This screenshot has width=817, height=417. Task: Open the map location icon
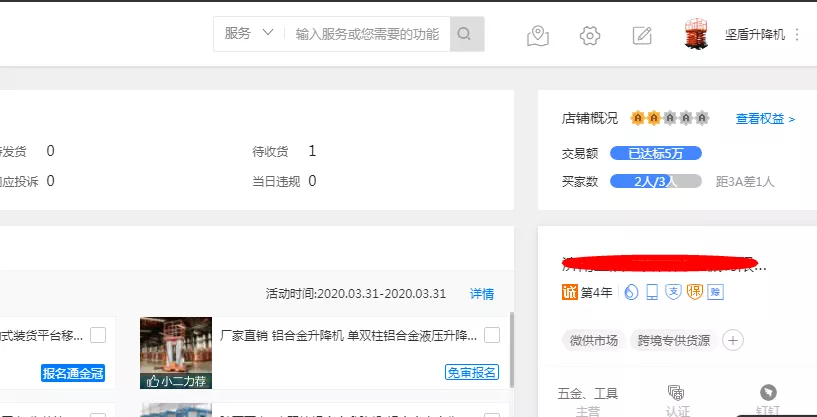pyautogui.click(x=538, y=35)
